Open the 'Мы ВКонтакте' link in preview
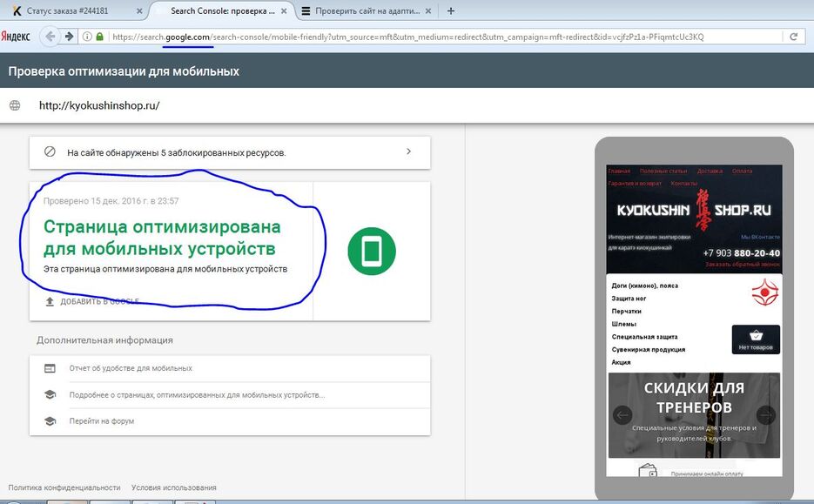This screenshot has width=814, height=504. [x=759, y=235]
